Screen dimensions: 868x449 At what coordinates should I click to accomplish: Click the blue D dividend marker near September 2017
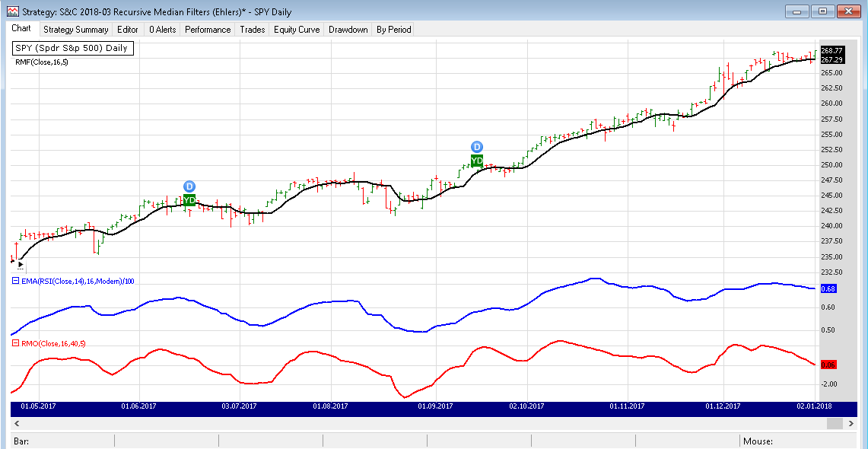[x=477, y=147]
